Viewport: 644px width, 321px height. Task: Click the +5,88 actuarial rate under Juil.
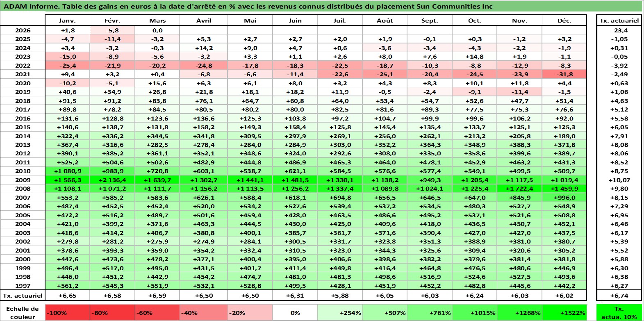340,296
